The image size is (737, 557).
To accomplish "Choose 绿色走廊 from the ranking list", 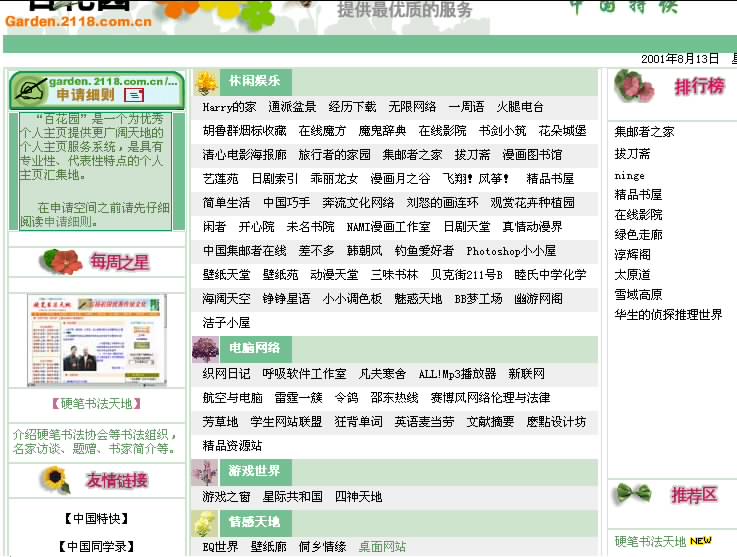I will (638, 235).
